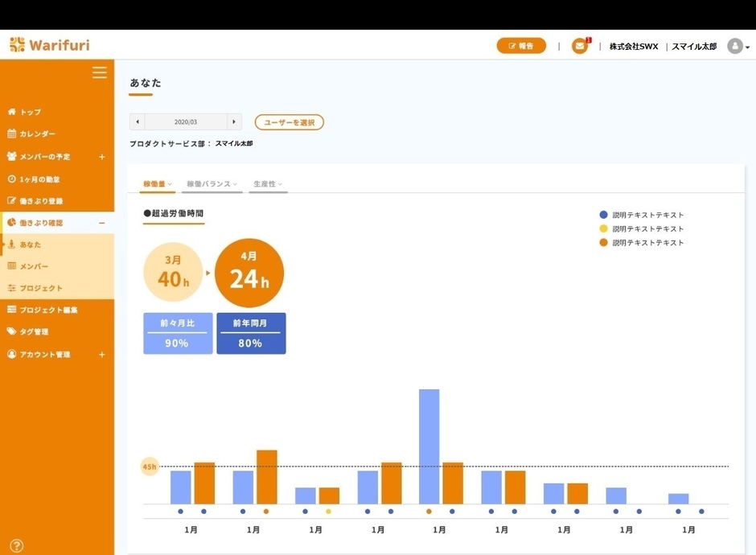Screen dimensions: 756x555
Task: Click the Warifuri logo
Action: (x=50, y=45)
